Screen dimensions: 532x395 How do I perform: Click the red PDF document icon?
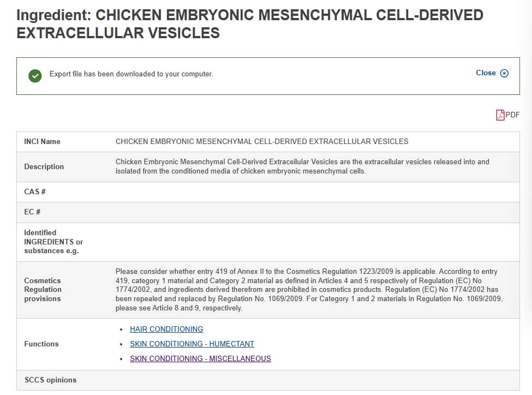click(x=500, y=115)
